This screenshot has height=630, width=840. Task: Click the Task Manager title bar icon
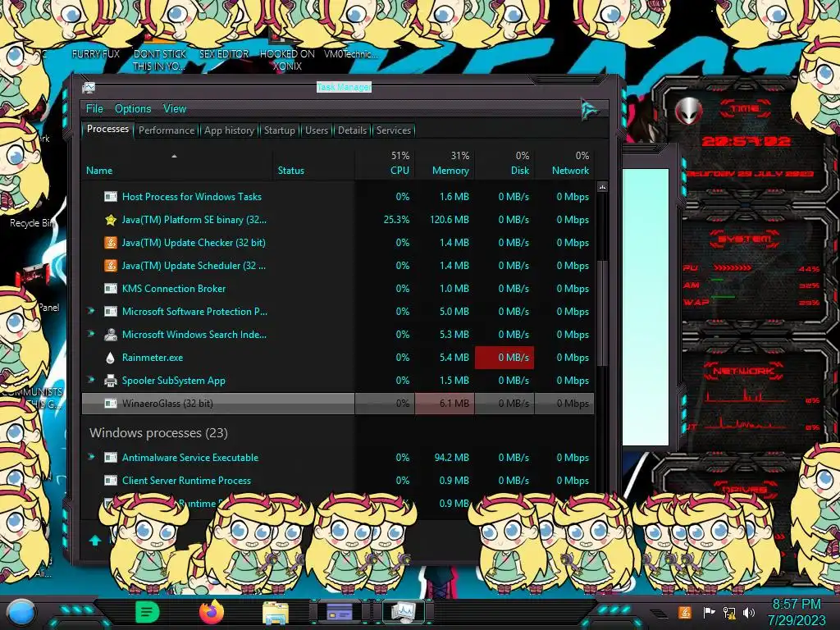[89, 87]
